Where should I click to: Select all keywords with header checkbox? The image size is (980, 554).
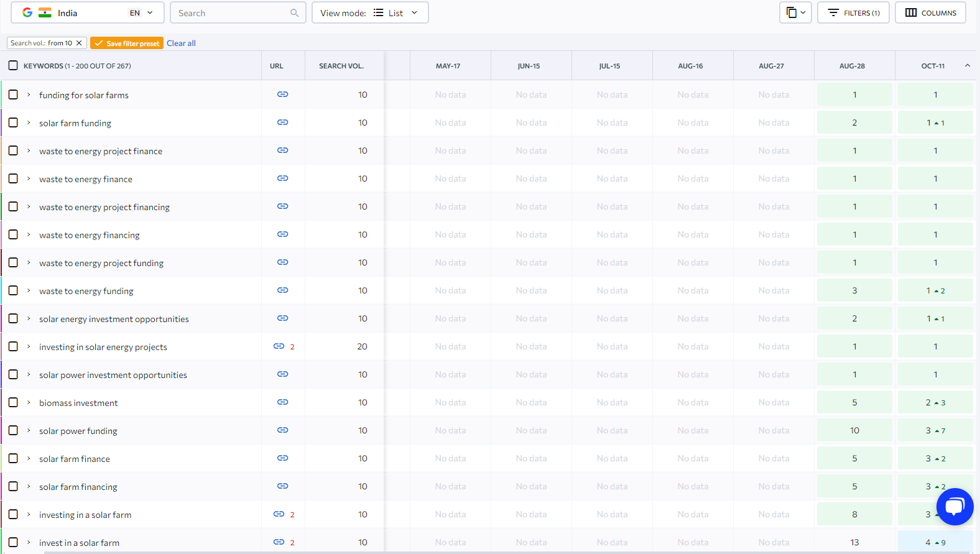pos(13,66)
